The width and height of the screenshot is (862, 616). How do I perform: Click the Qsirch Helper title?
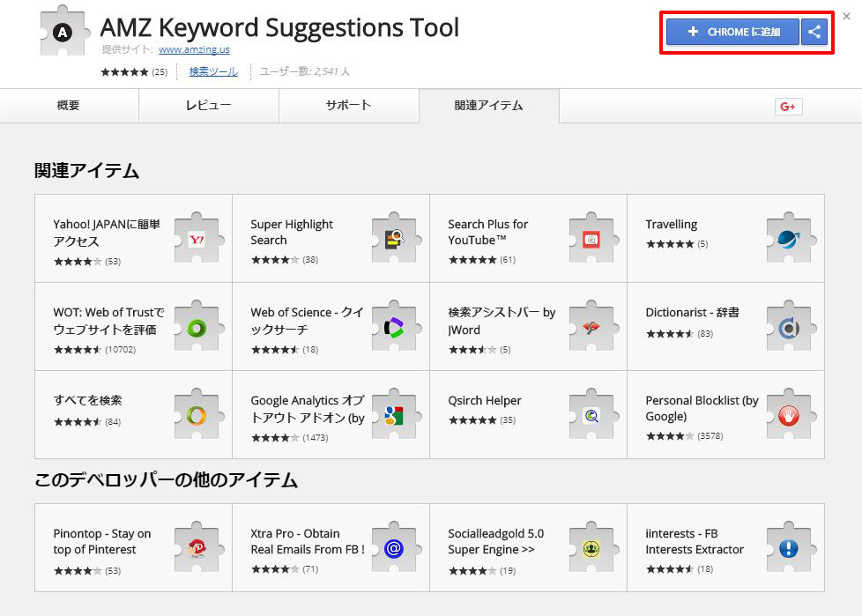pos(485,401)
